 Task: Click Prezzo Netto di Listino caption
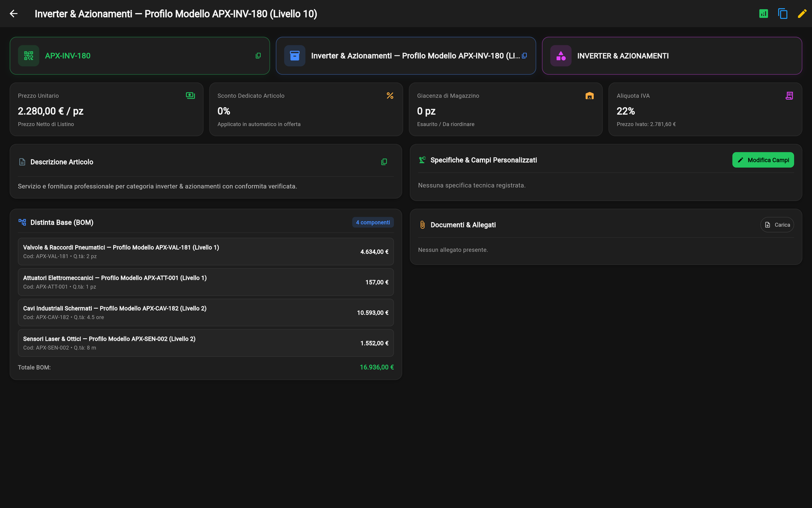click(46, 124)
